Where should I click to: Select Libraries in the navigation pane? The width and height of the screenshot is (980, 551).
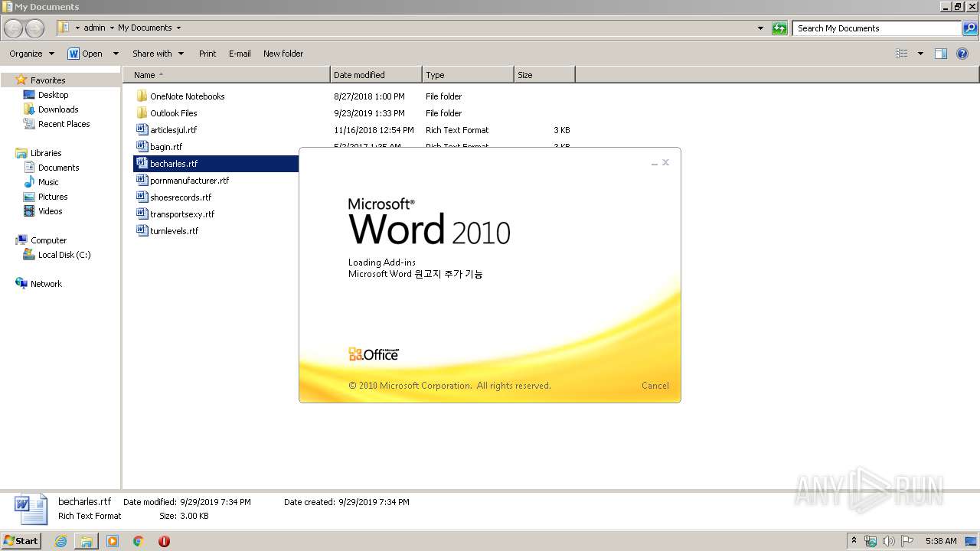pos(46,153)
